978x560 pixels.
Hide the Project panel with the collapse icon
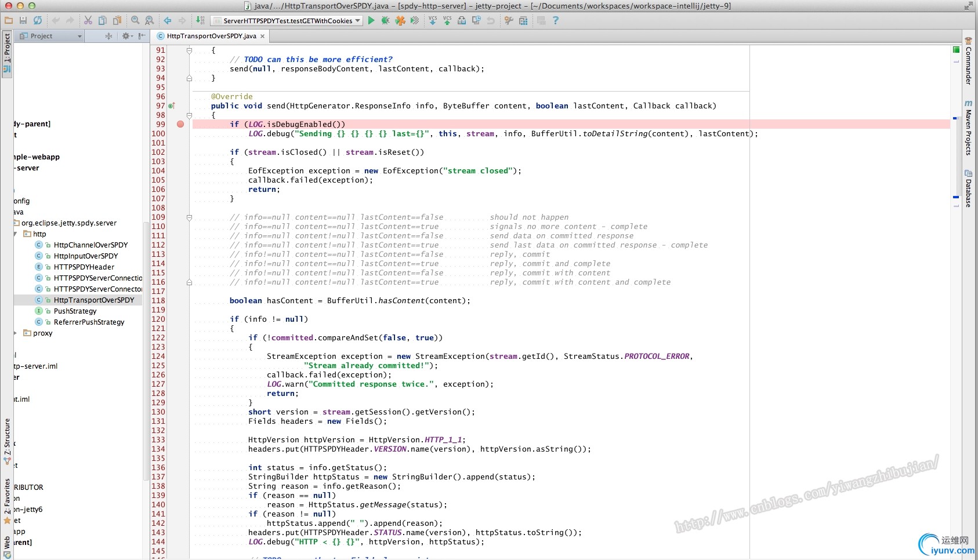pyautogui.click(x=142, y=36)
